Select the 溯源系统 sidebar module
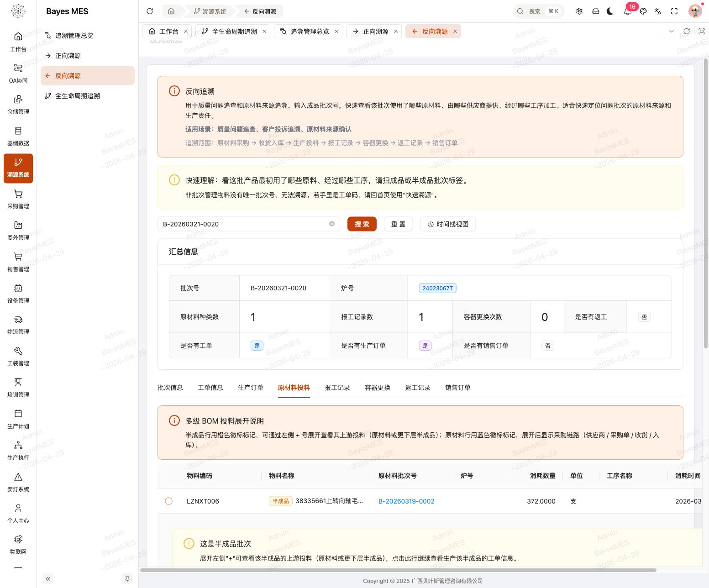 pyautogui.click(x=18, y=168)
